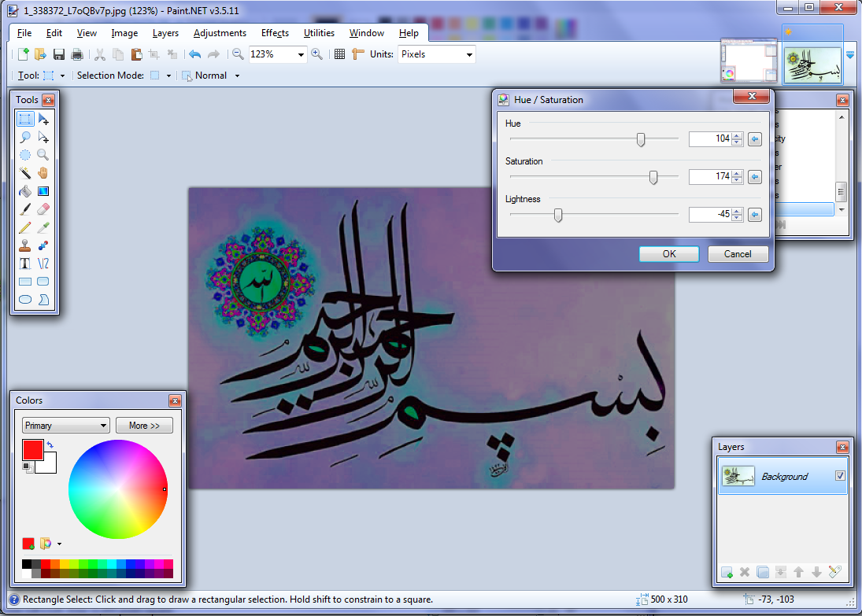This screenshot has width=862, height=616.
Task: Open the File menu
Action: pos(24,33)
